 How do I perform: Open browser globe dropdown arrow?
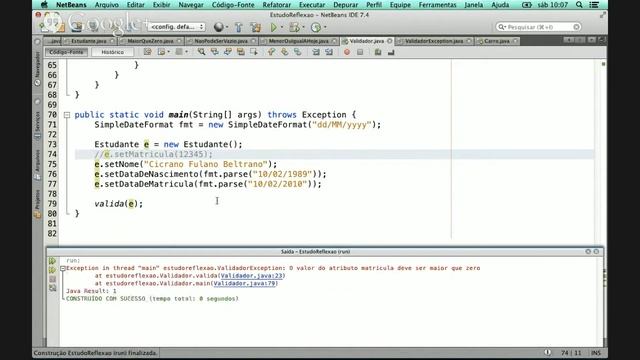[x=227, y=27]
